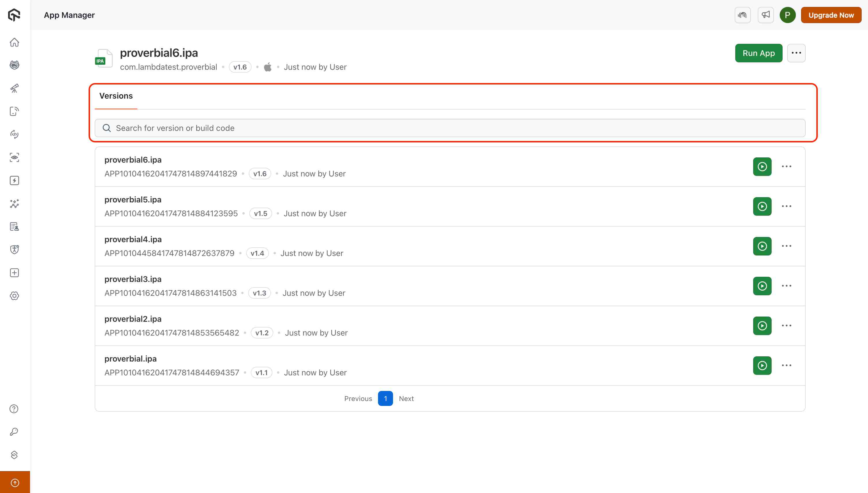This screenshot has width=868, height=493.
Task: Open the three-dot menu beside Run App
Action: click(x=796, y=53)
